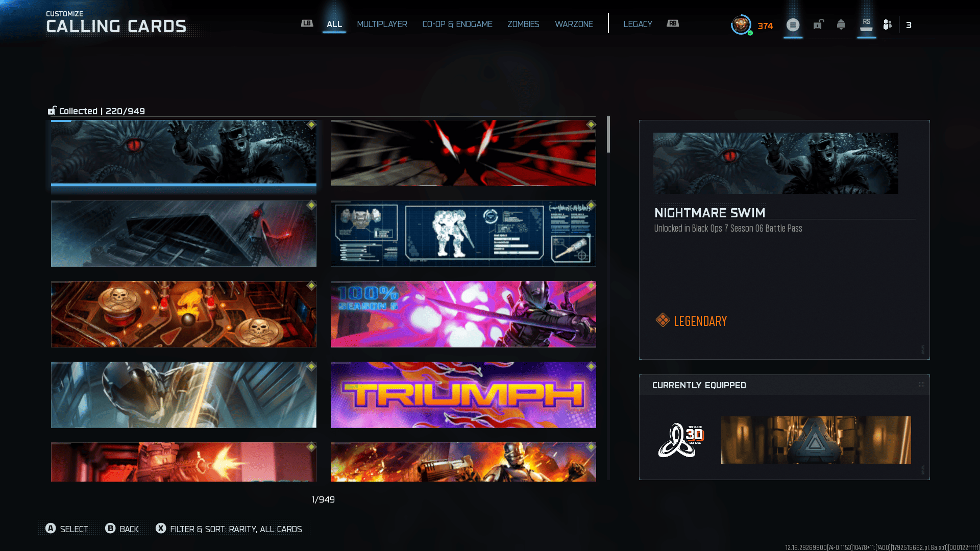This screenshot has width=980, height=551.
Task: Click the B button Back prompt
Action: tap(110, 529)
